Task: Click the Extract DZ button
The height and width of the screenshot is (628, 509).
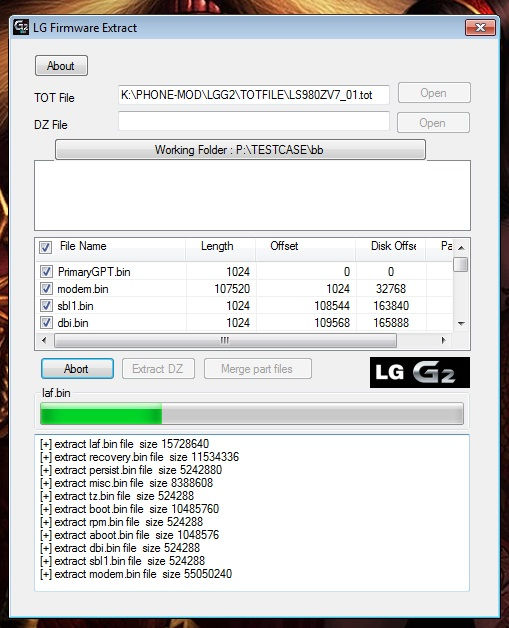Action: (x=158, y=368)
